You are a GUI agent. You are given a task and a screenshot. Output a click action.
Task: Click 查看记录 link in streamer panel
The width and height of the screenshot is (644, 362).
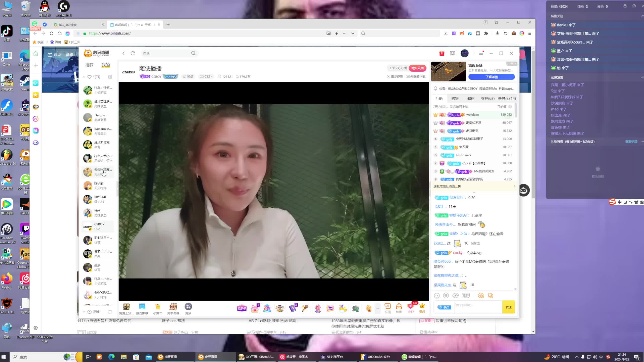[x=631, y=142]
